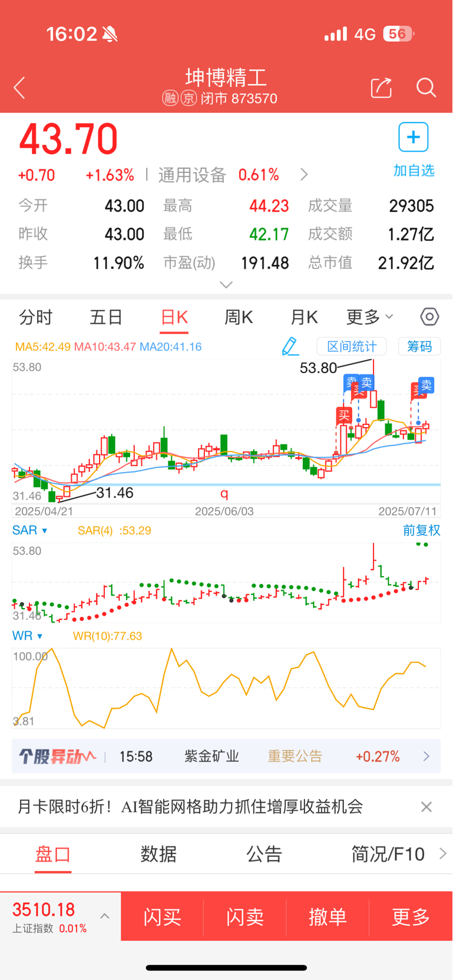Image resolution: width=453 pixels, height=980 pixels.
Task: Switch to 周K chart tab
Action: pos(239,317)
